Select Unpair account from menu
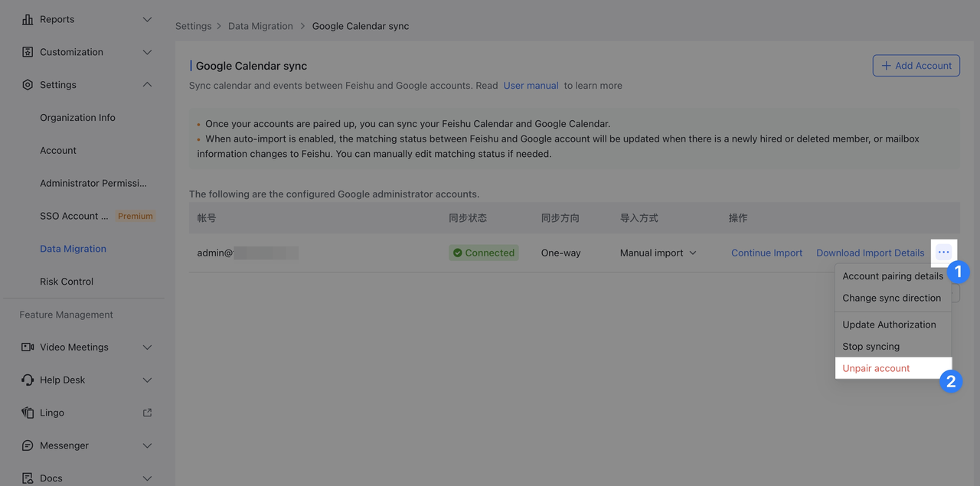The height and width of the screenshot is (486, 980). click(x=876, y=368)
